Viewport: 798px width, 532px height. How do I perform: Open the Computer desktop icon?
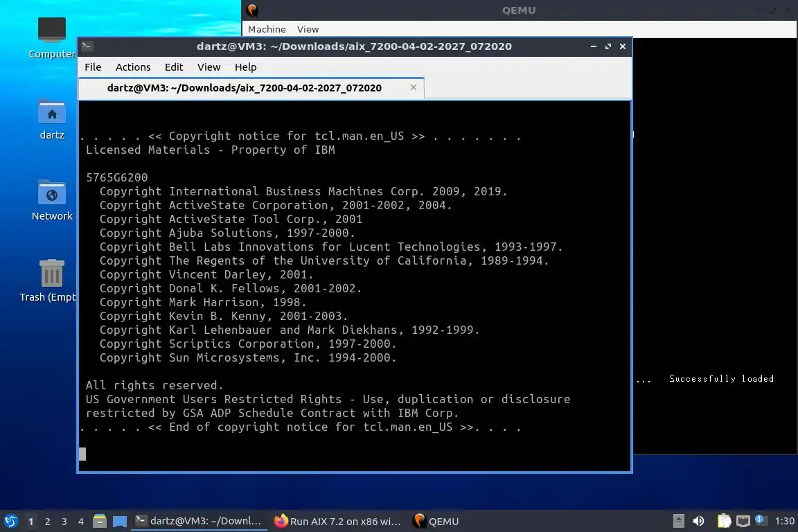point(52,38)
